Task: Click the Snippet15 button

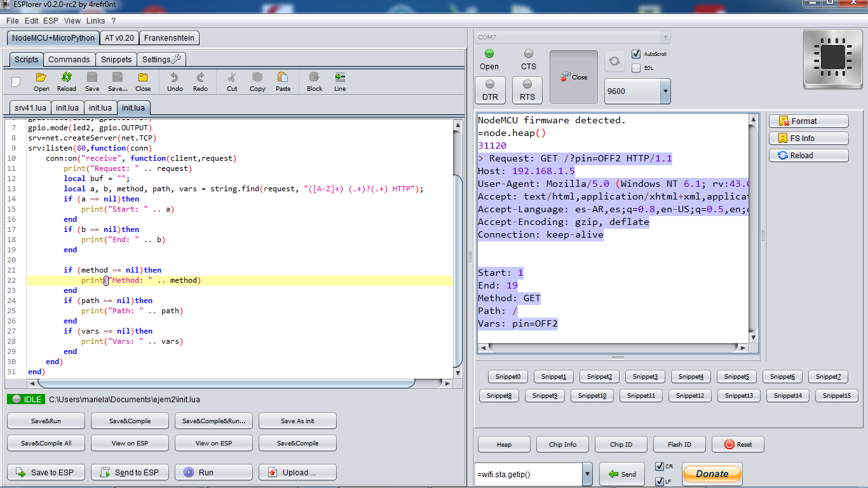Action: tap(836, 395)
